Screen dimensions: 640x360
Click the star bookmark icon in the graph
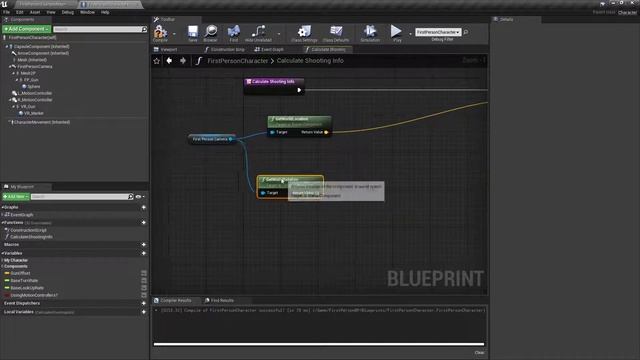[x=157, y=61]
